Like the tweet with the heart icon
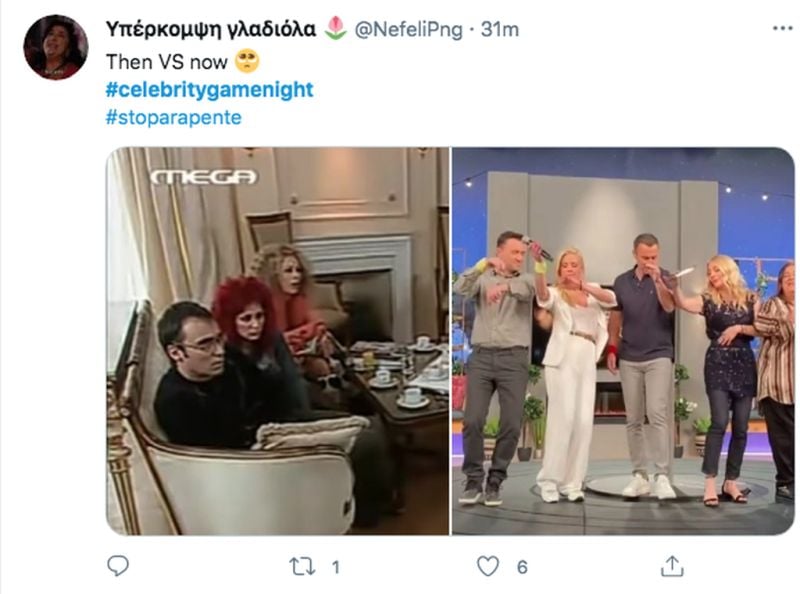This screenshot has width=800, height=594. [488, 566]
